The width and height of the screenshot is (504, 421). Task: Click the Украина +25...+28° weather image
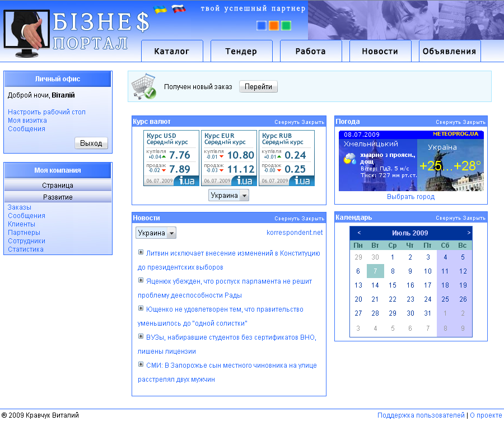coord(450,165)
